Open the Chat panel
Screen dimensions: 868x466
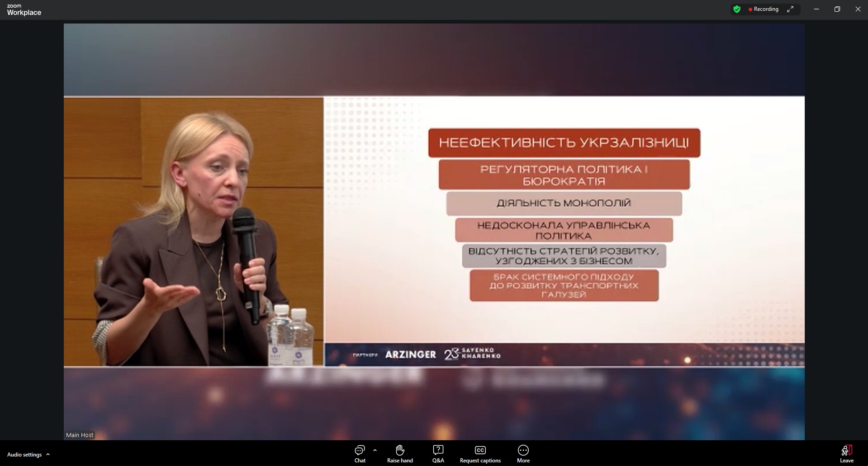tap(360, 454)
